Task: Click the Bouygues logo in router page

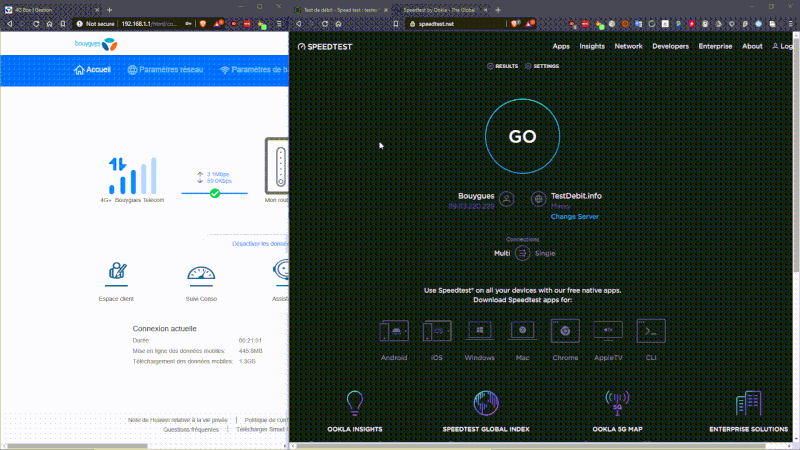Action: [96, 44]
